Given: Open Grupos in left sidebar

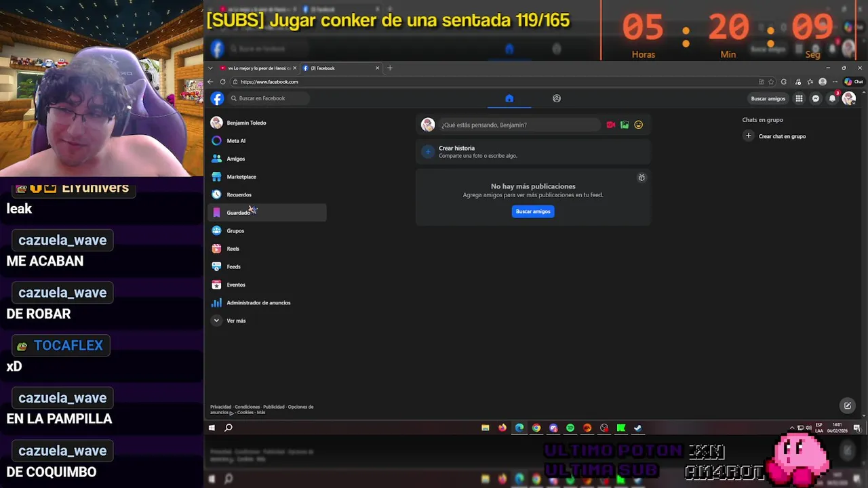Looking at the screenshot, I should coord(268,230).
